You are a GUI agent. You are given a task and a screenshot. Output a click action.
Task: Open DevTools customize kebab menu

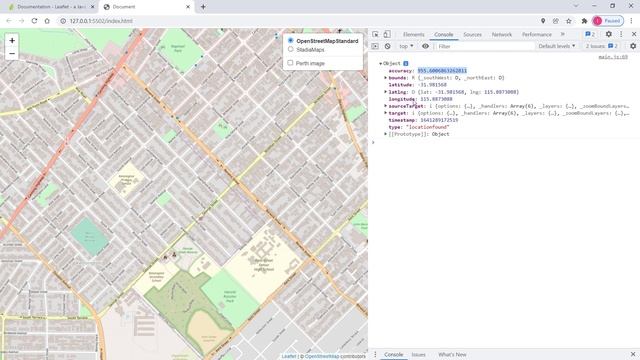621,35
